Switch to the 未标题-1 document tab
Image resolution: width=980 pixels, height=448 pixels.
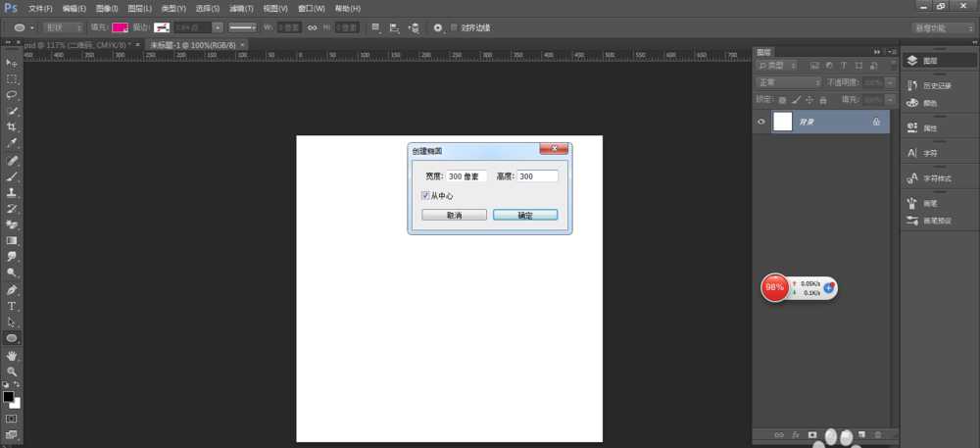click(x=193, y=45)
